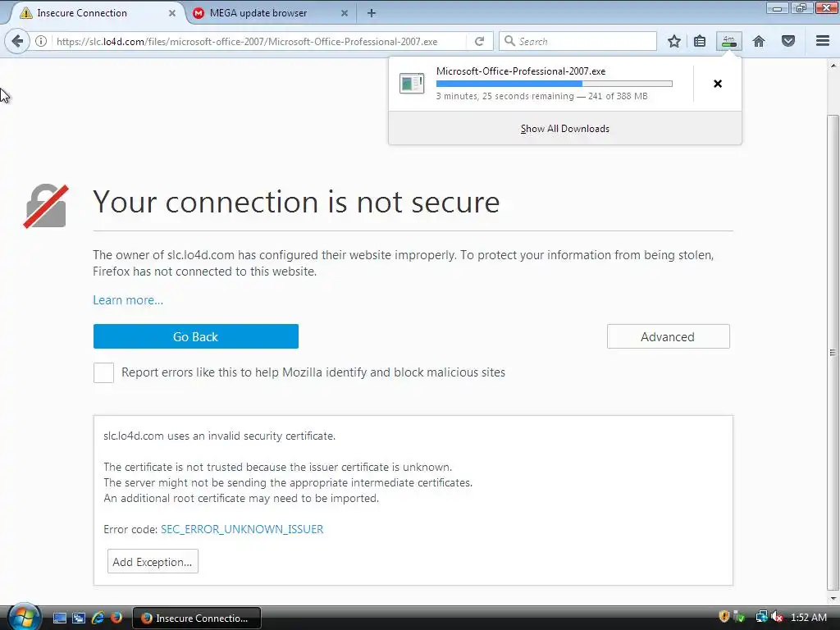Click Switch between windows quick launch icon
This screenshot has height=630, width=840.
tap(79, 618)
